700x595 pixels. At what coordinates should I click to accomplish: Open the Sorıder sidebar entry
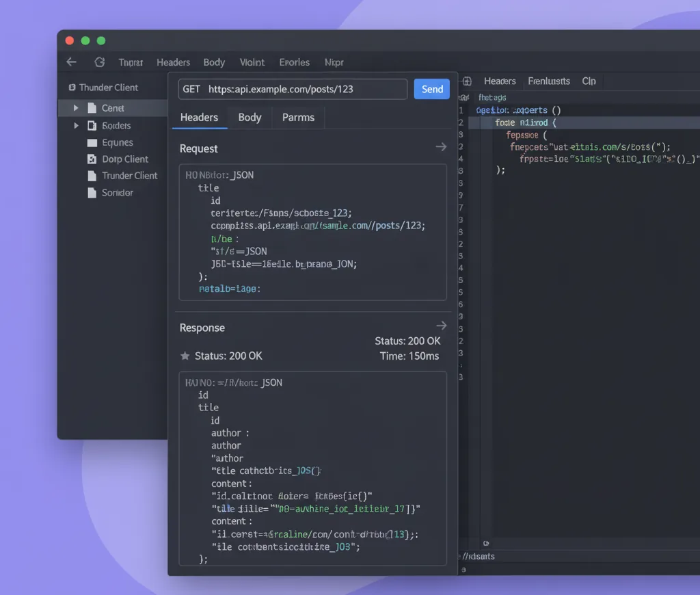[118, 193]
